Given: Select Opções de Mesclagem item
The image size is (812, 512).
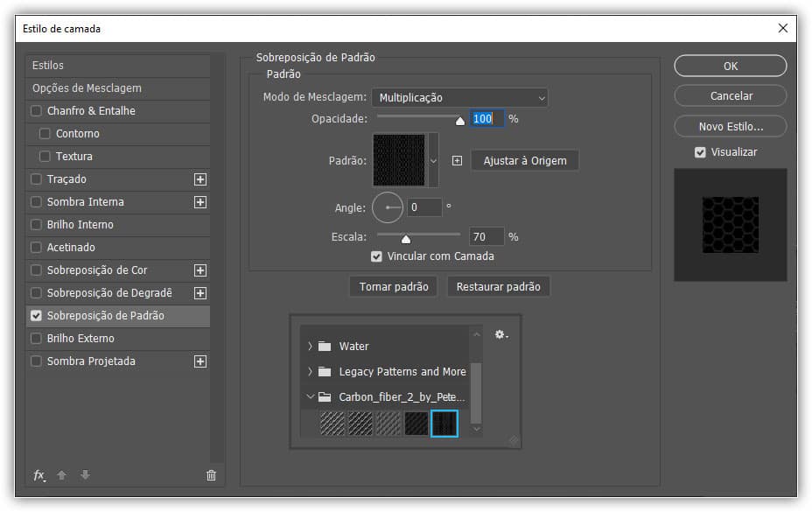Looking at the screenshot, I should [118, 88].
